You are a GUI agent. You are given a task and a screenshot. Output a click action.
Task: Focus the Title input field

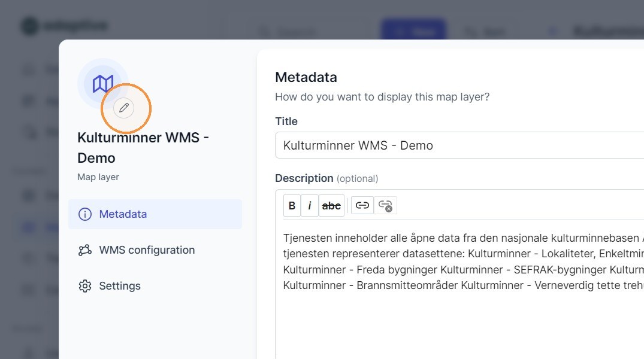point(459,145)
